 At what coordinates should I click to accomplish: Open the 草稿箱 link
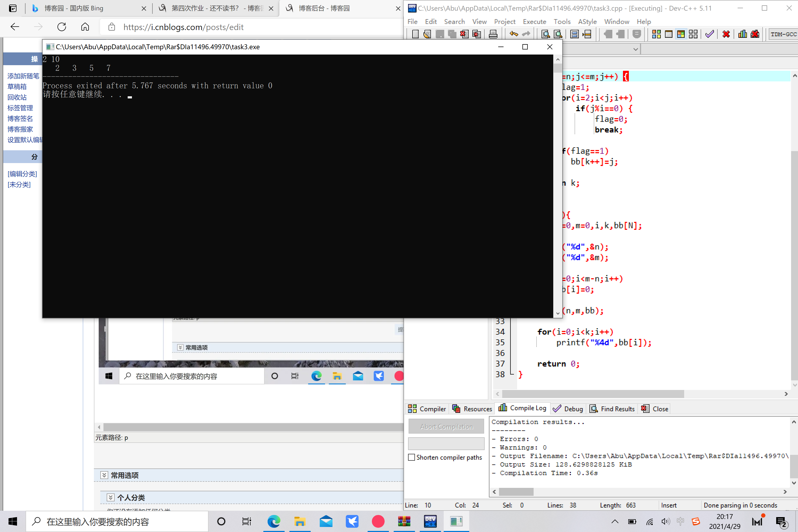(17, 86)
